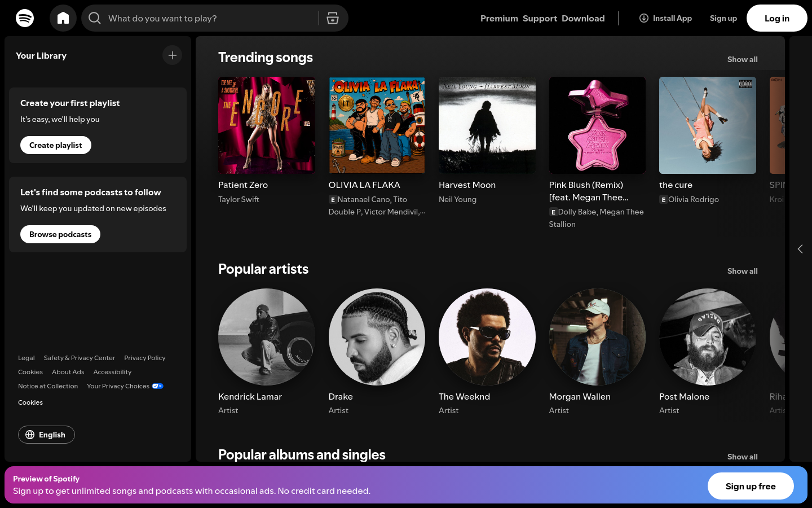Viewport: 812px width, 508px height.
Task: Open the Safety & Privacy Center link
Action: tap(80, 358)
